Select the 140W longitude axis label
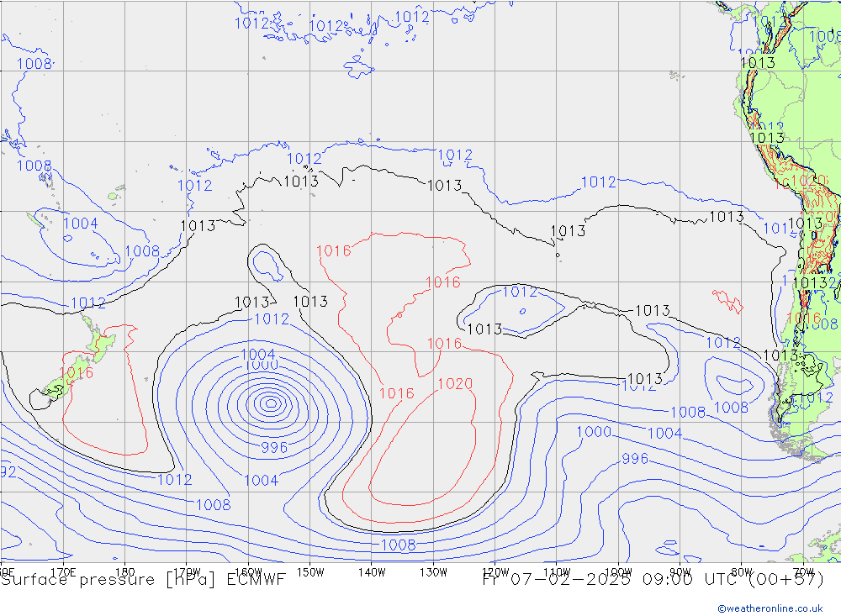The image size is (841, 616). point(372,572)
